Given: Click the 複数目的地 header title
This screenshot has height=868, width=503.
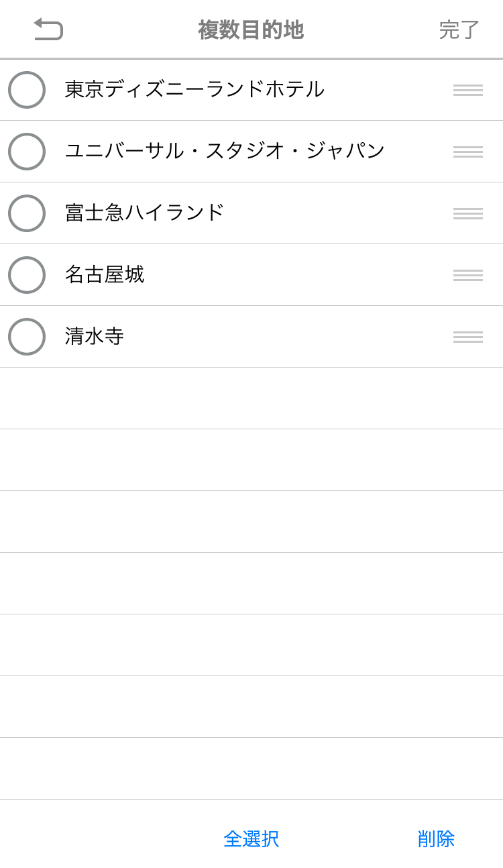Looking at the screenshot, I should (251, 30).
